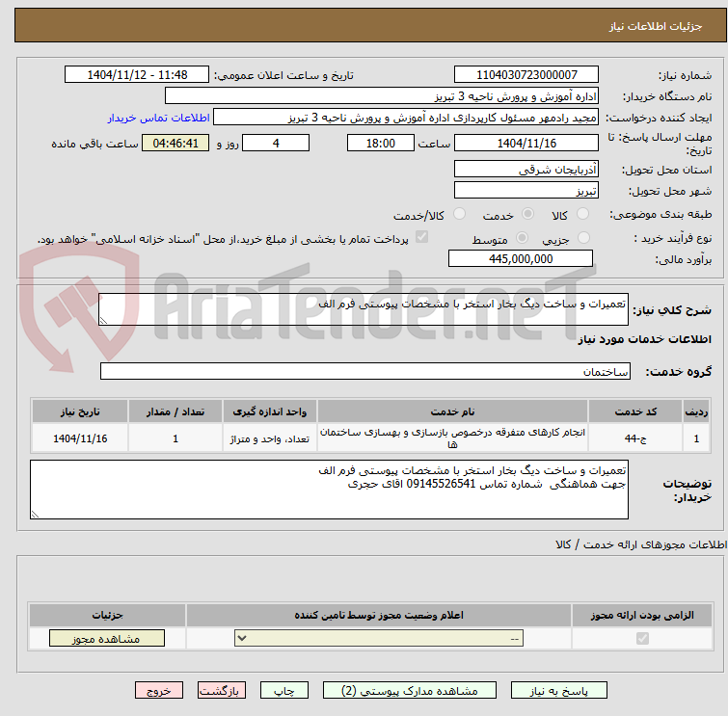This screenshot has height=716, width=728.
Task: Click the شرح کلی نیاز text area
Action: (364, 309)
